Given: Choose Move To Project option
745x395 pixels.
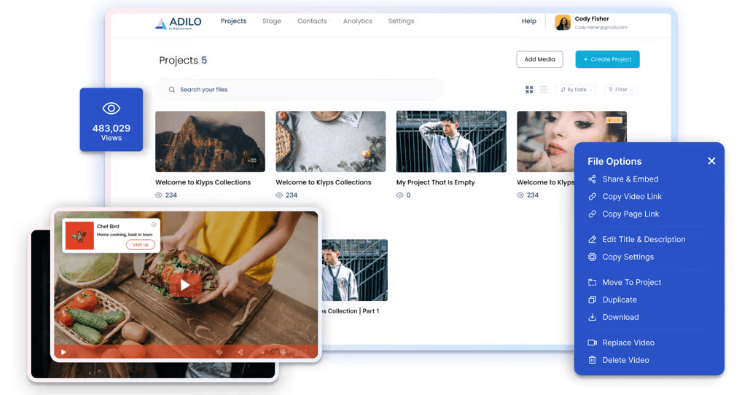Looking at the screenshot, I should coord(624,282).
